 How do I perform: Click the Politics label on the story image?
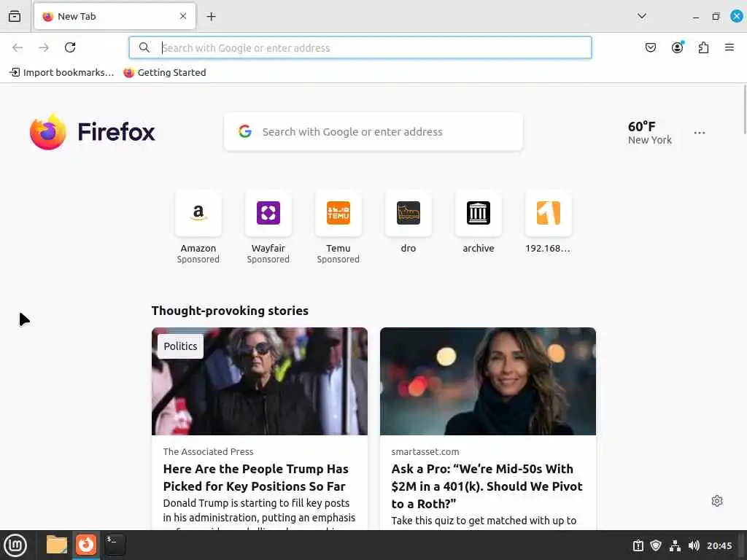click(181, 346)
